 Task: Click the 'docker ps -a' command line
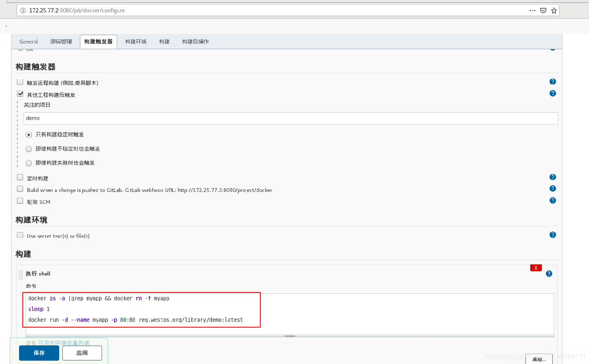point(99,298)
